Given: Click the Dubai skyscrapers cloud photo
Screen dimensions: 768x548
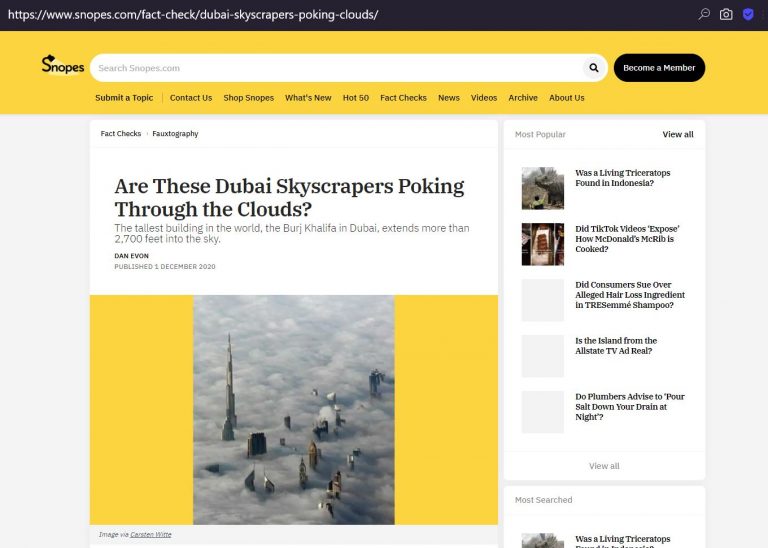Looking at the screenshot, I should point(294,409).
